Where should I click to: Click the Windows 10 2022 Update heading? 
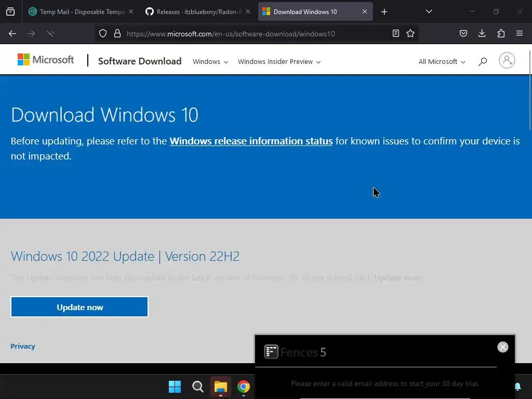click(x=125, y=257)
